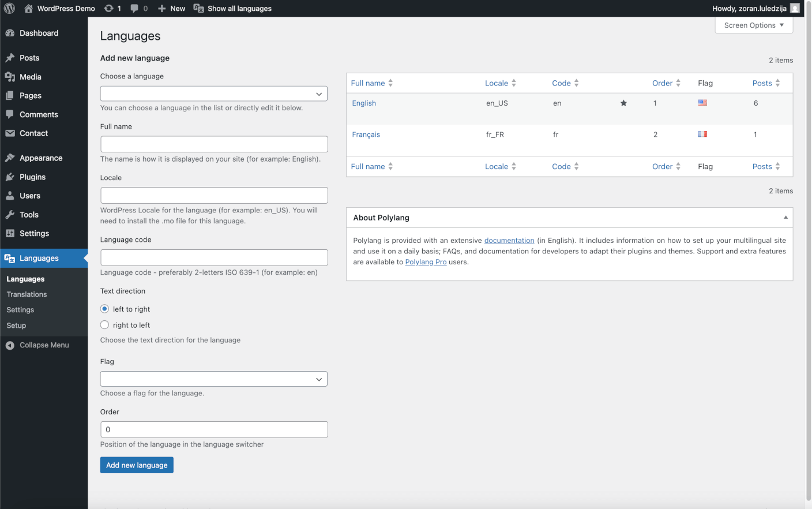Screen dimensions: 812x509
Task: Open the Choose a language dropdown
Action: 214,93
